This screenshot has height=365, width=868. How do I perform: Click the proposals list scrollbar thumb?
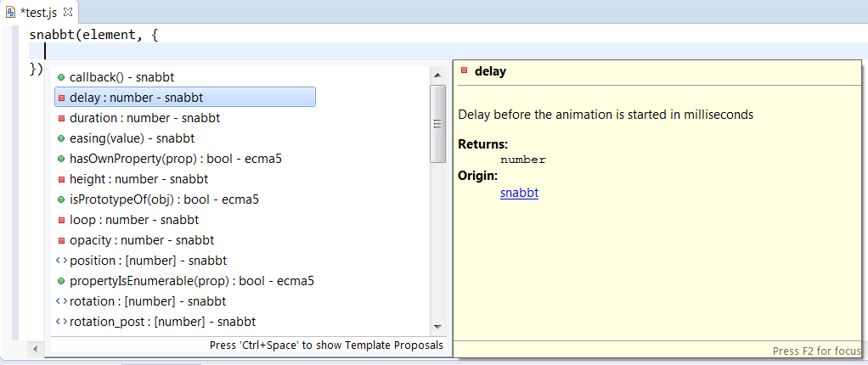click(438, 123)
